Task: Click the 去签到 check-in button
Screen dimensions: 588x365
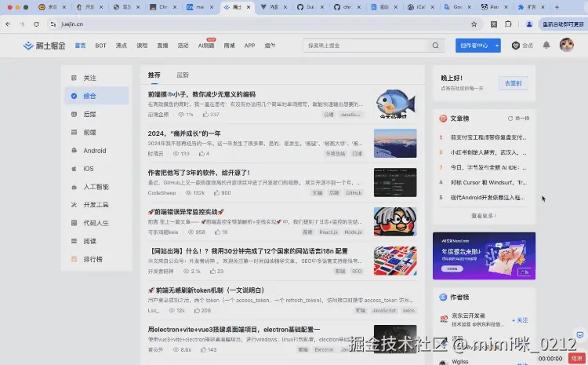Action: 513,83
